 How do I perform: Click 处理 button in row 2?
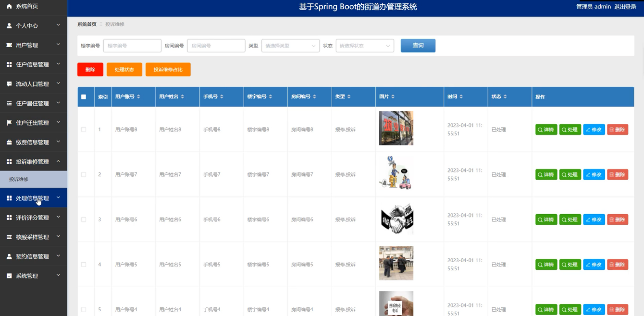(570, 175)
